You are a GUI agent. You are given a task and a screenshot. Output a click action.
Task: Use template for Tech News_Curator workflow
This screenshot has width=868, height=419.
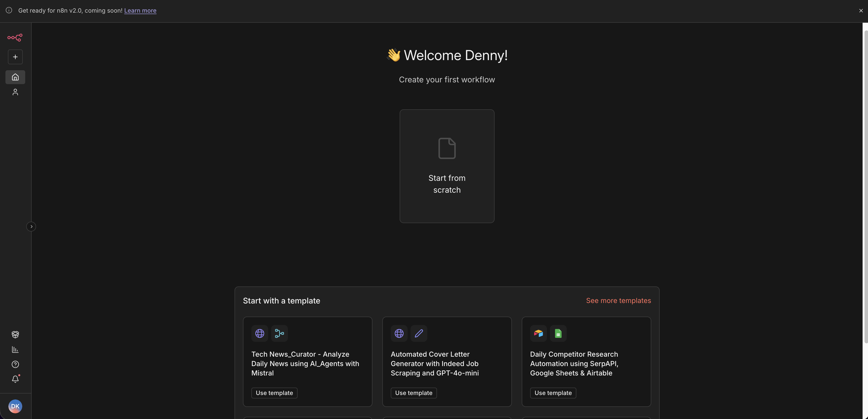[274, 393]
